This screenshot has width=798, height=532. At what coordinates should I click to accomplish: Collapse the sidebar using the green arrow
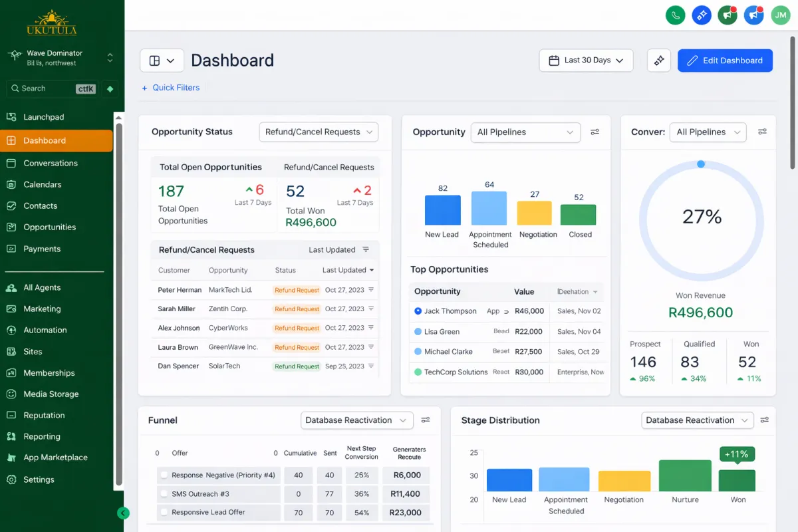[123, 513]
